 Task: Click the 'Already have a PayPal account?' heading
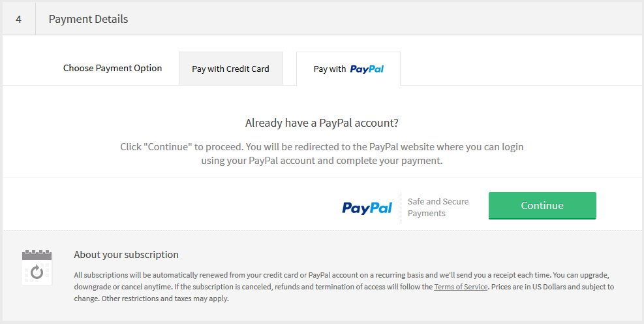tap(322, 123)
